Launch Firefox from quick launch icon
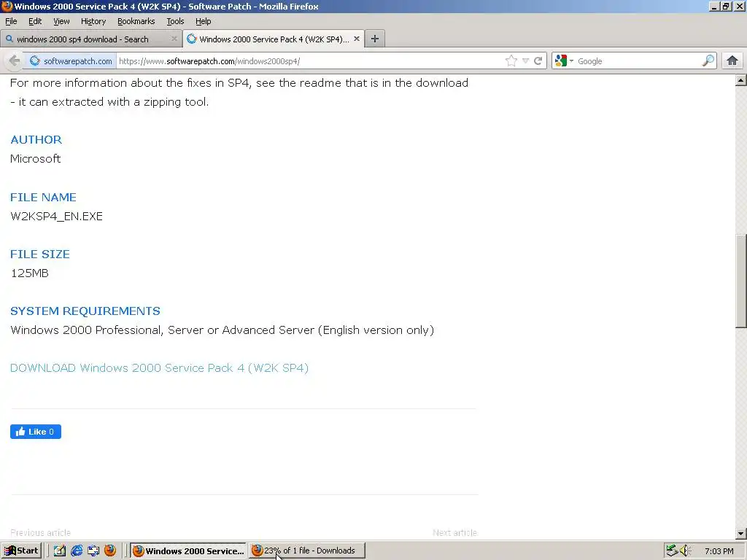The height and width of the screenshot is (560, 747). (x=110, y=551)
